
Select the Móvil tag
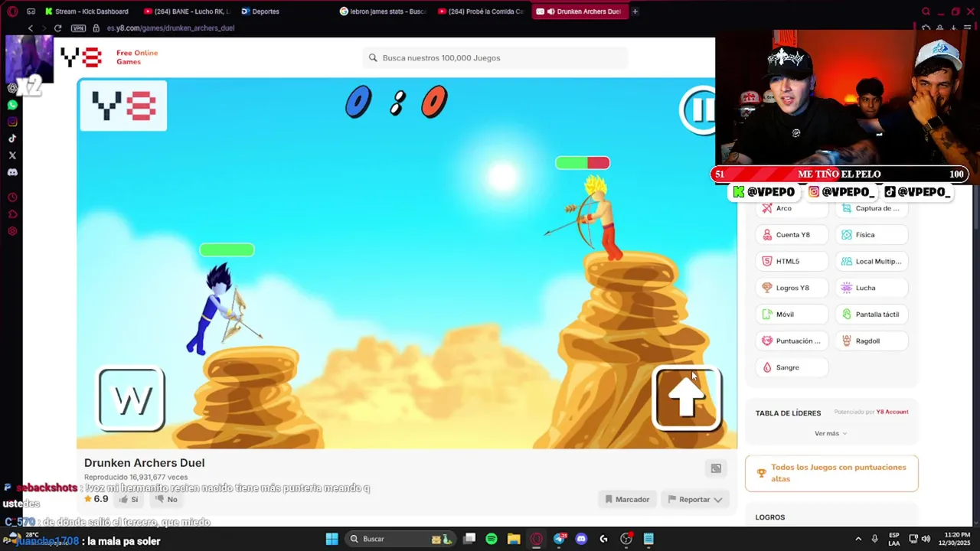point(792,315)
